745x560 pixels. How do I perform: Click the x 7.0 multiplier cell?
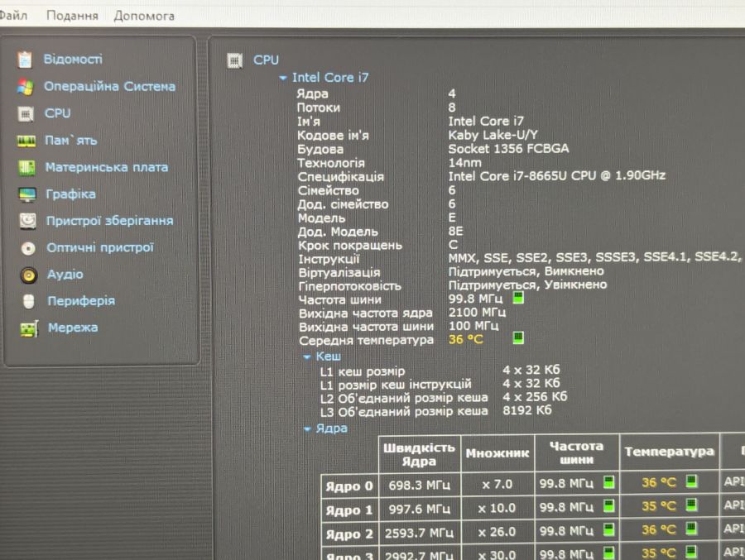[x=497, y=484]
